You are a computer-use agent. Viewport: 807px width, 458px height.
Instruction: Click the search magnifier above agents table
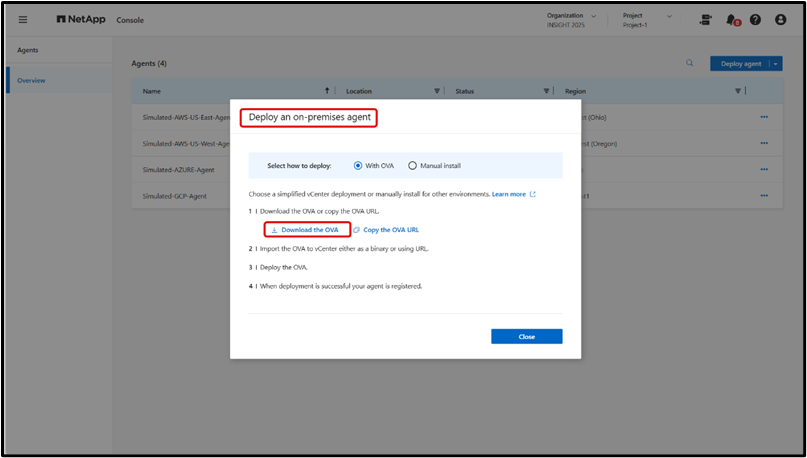(689, 63)
